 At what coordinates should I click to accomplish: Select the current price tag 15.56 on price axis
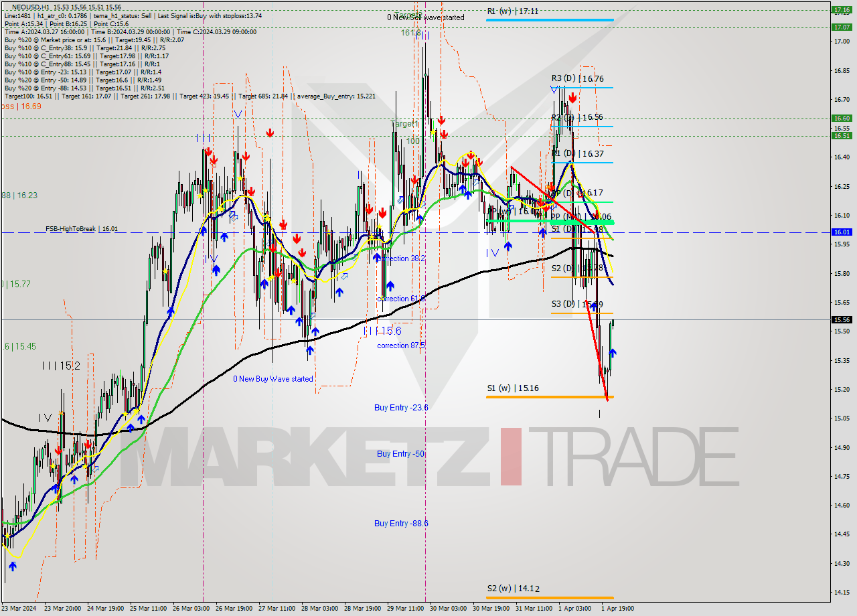point(842,319)
